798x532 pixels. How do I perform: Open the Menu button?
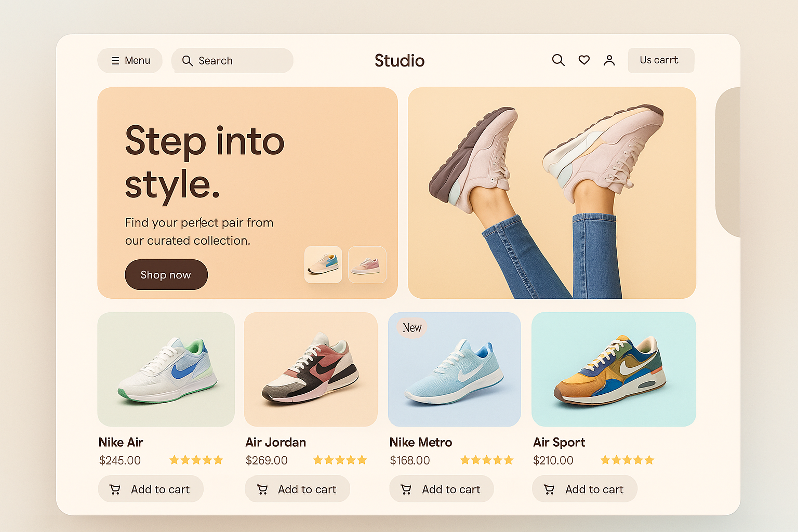[x=130, y=61]
